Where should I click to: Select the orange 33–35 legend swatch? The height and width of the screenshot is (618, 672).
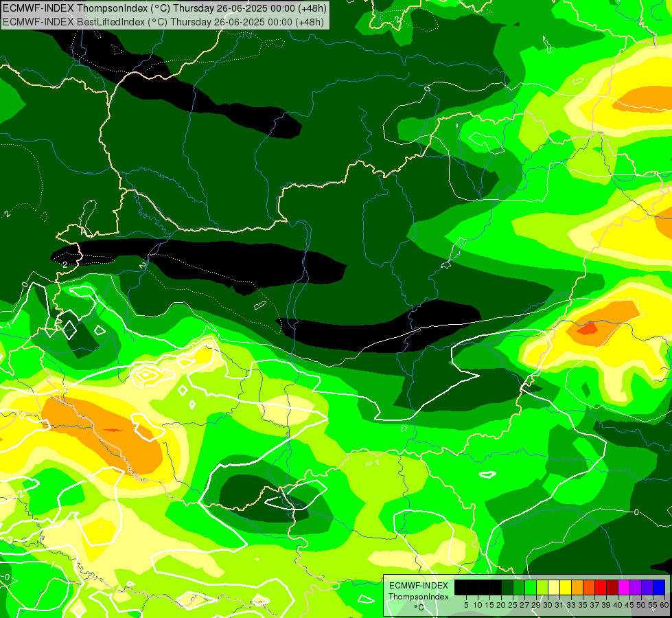click(577, 588)
